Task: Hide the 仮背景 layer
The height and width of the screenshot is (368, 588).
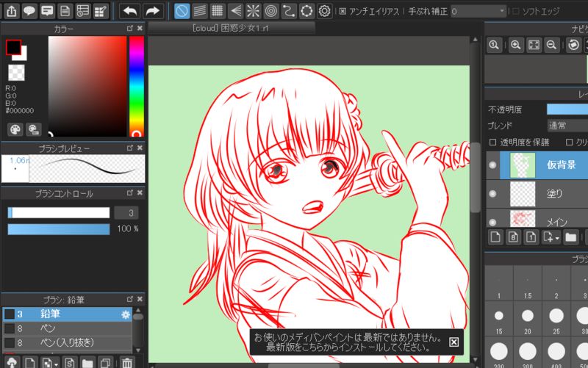Action: [x=492, y=165]
